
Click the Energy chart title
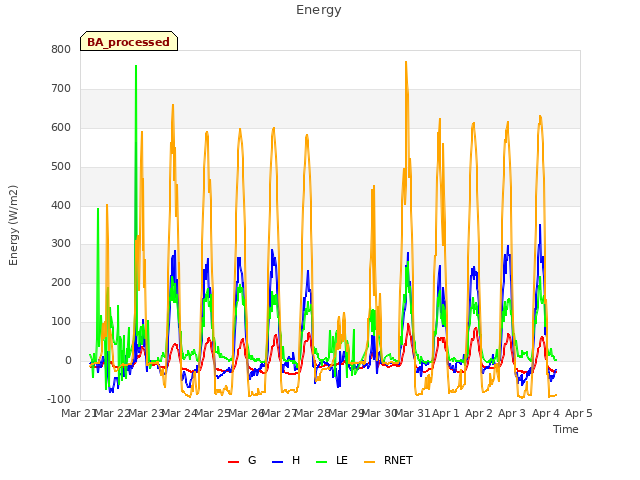319,10
